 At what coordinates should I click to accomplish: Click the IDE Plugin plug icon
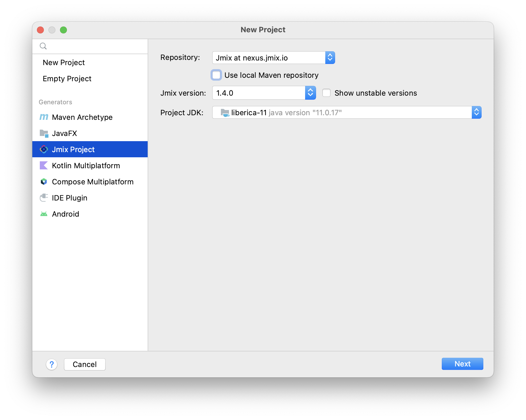[44, 198]
